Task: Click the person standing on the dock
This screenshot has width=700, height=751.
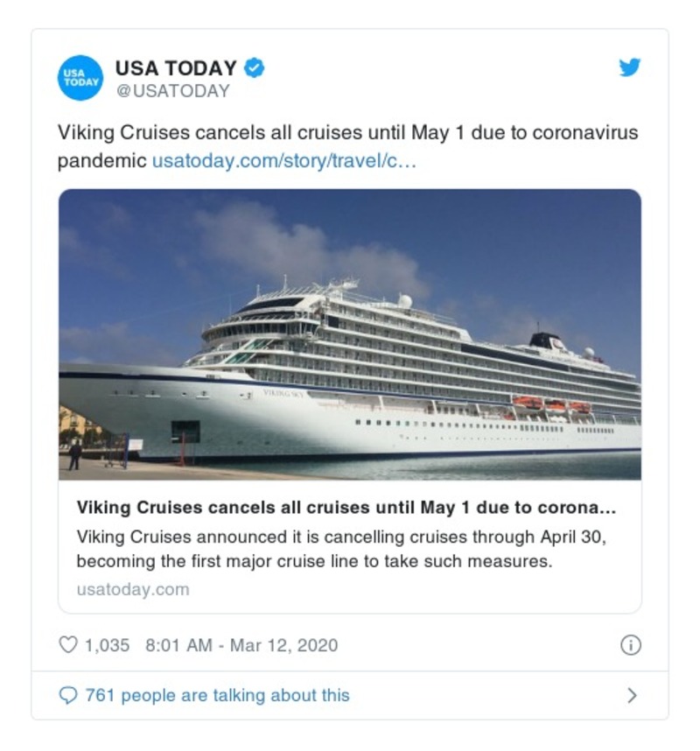Action: click(x=76, y=454)
